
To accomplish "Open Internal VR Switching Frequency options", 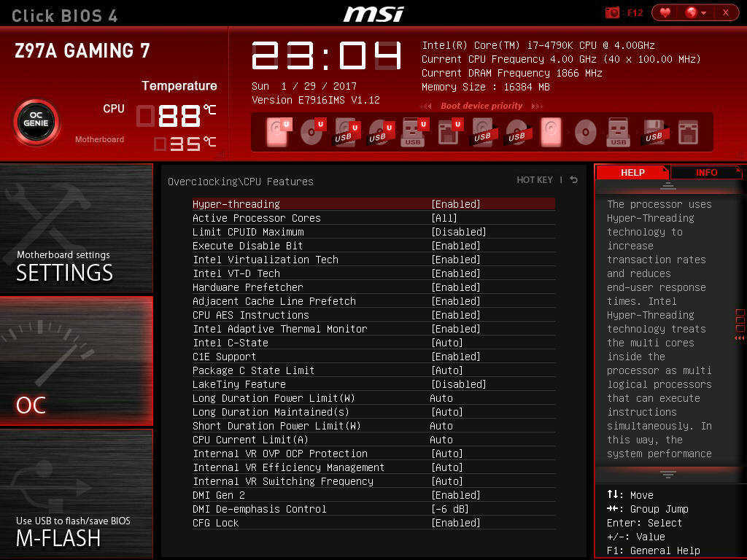I will coord(373,481).
